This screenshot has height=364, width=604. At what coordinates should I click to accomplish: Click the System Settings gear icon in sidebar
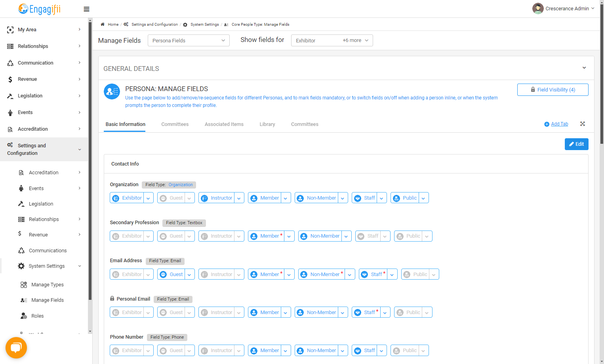point(21,266)
